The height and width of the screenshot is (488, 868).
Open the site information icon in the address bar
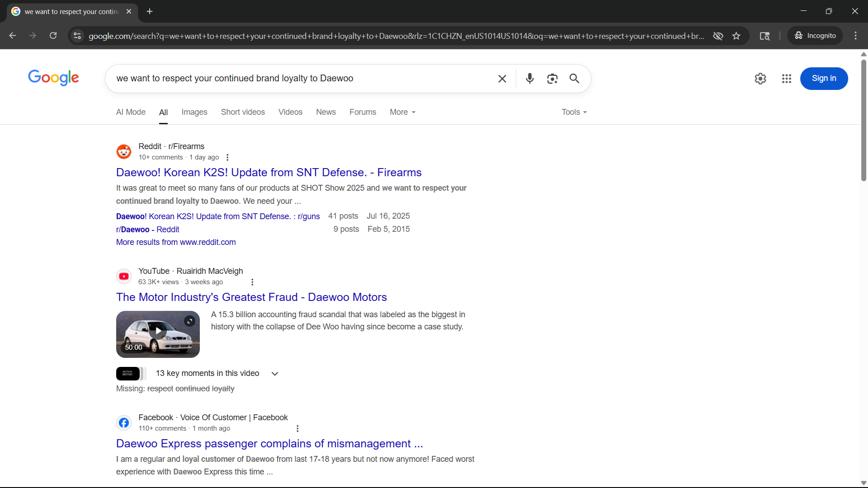[77, 36]
